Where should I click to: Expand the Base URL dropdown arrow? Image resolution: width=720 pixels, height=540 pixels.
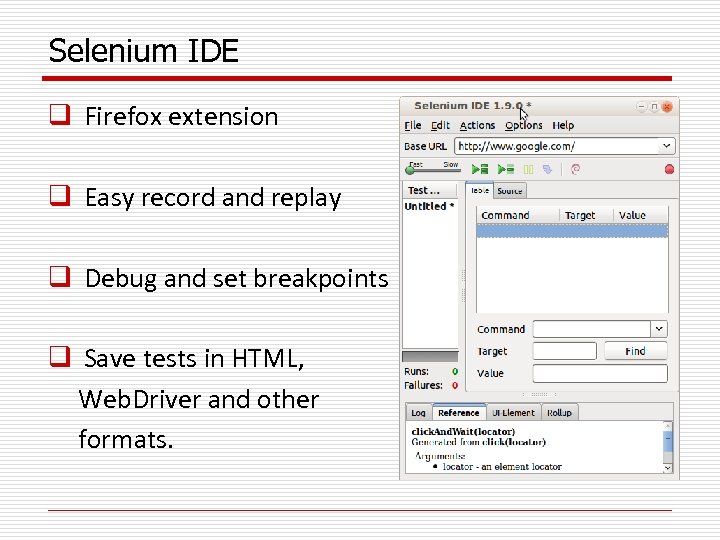click(666, 146)
